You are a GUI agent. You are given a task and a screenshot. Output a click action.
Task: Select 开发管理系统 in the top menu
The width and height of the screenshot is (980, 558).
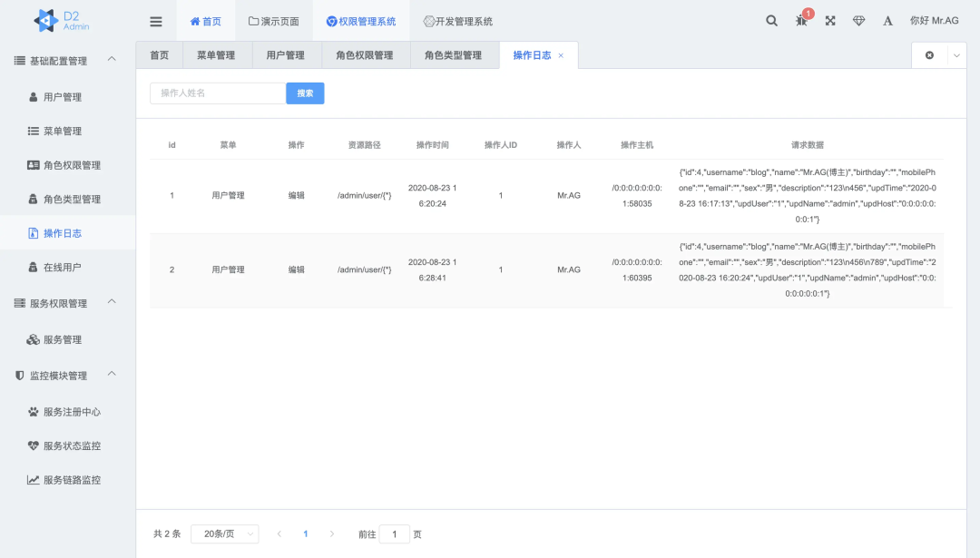457,21
